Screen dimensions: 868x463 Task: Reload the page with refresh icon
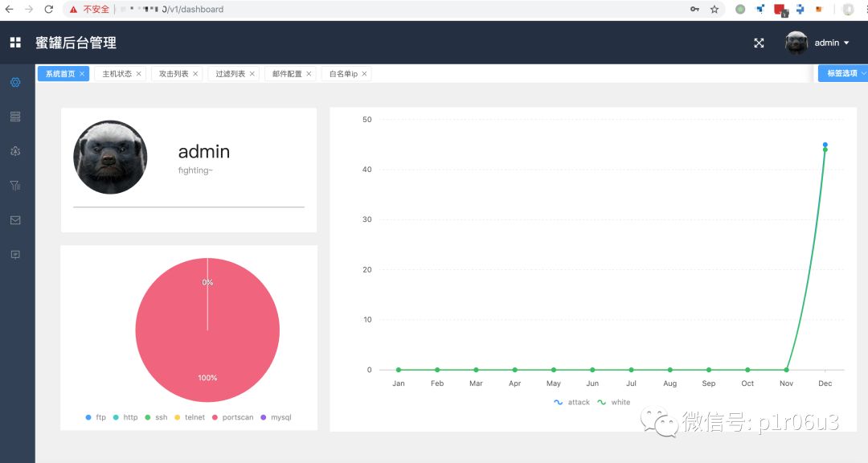(49, 10)
